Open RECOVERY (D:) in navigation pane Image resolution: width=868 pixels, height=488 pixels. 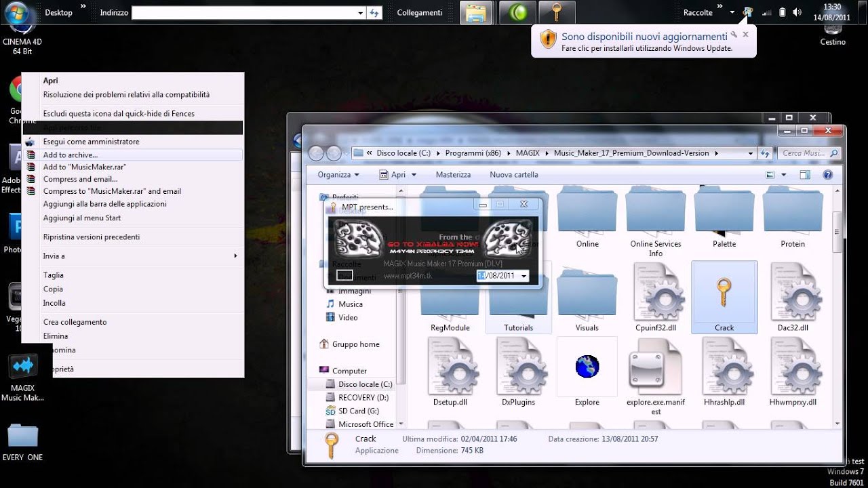coord(363,398)
